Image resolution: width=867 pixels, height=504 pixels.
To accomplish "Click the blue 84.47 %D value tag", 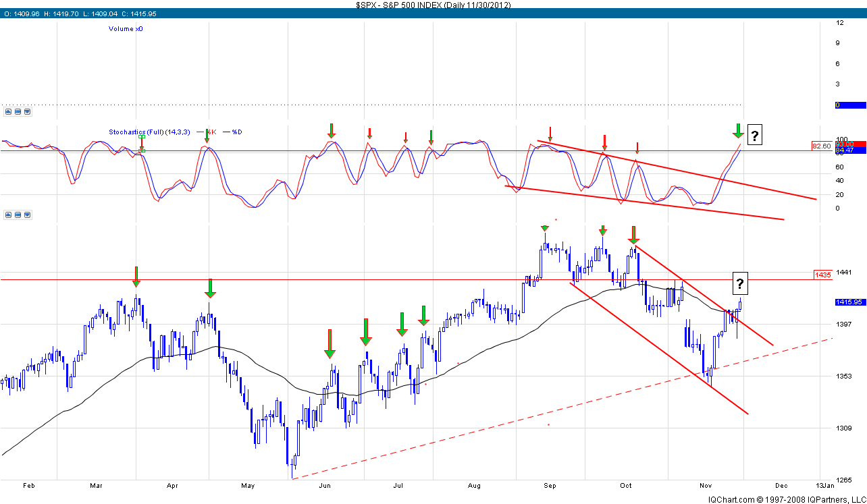I will [850, 150].
